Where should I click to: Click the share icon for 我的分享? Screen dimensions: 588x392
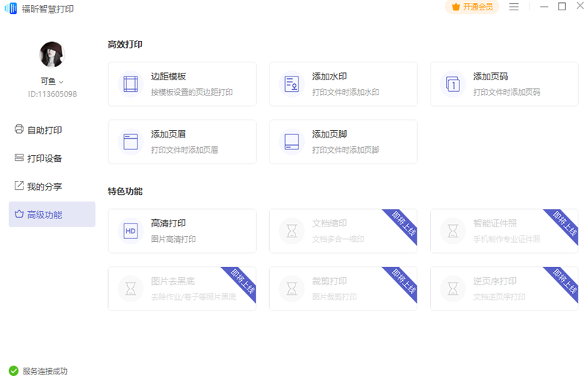pyautogui.click(x=19, y=185)
